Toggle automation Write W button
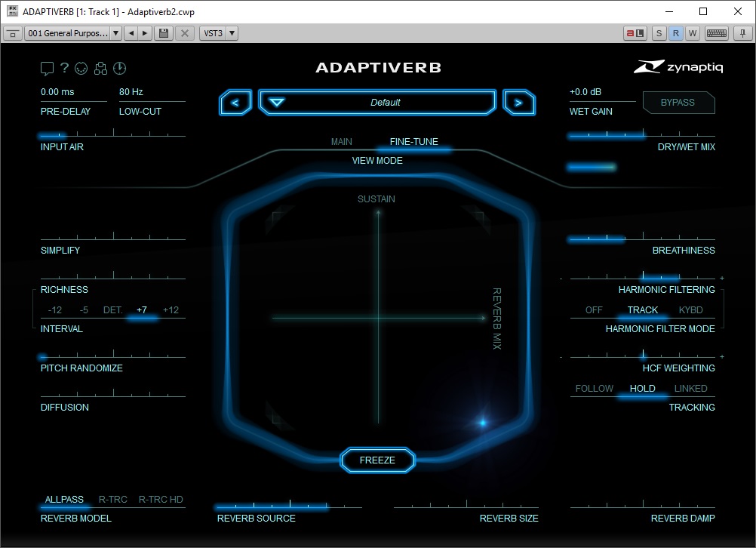The height and width of the screenshot is (548, 756). (x=693, y=33)
